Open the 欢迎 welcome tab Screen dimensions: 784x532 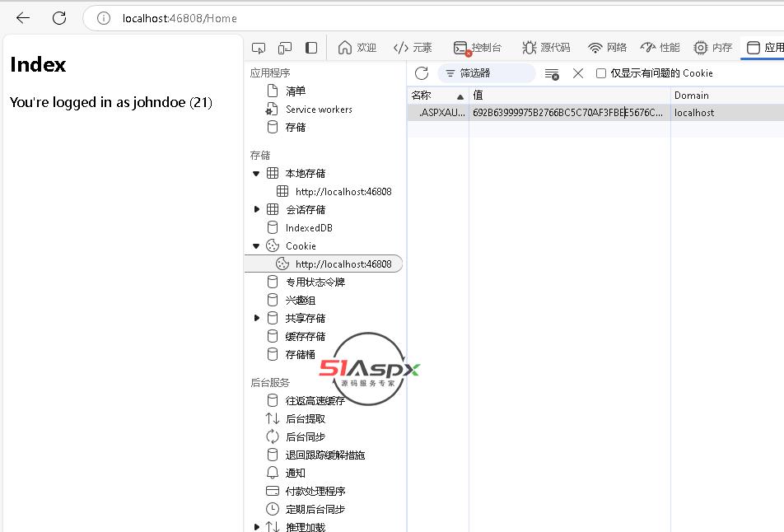(x=357, y=48)
